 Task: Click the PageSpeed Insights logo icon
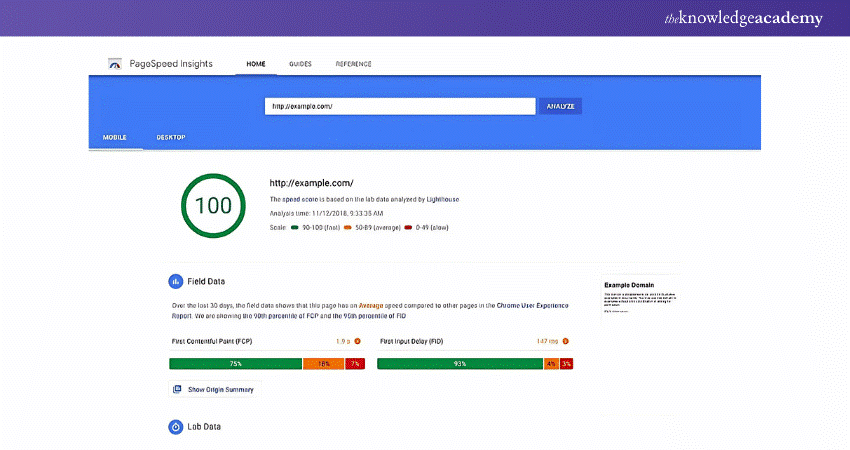tap(116, 64)
